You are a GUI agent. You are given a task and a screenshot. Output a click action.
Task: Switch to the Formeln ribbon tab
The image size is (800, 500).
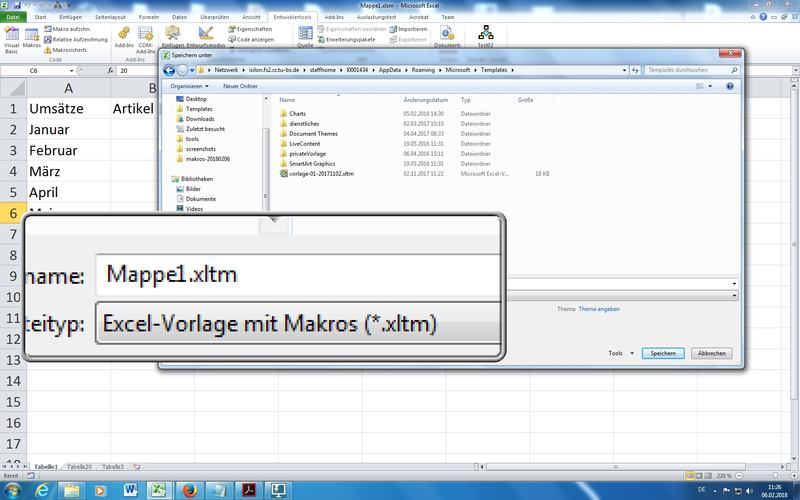pos(148,17)
